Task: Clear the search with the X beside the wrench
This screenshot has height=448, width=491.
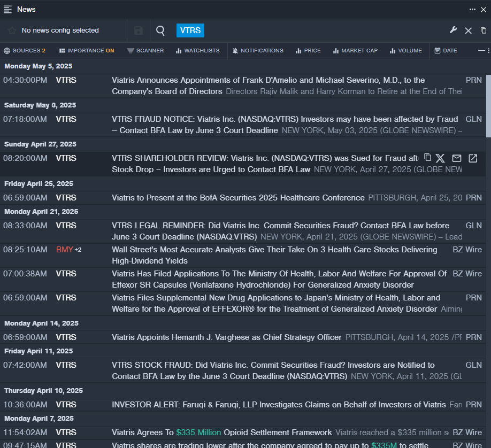Action: tap(469, 30)
